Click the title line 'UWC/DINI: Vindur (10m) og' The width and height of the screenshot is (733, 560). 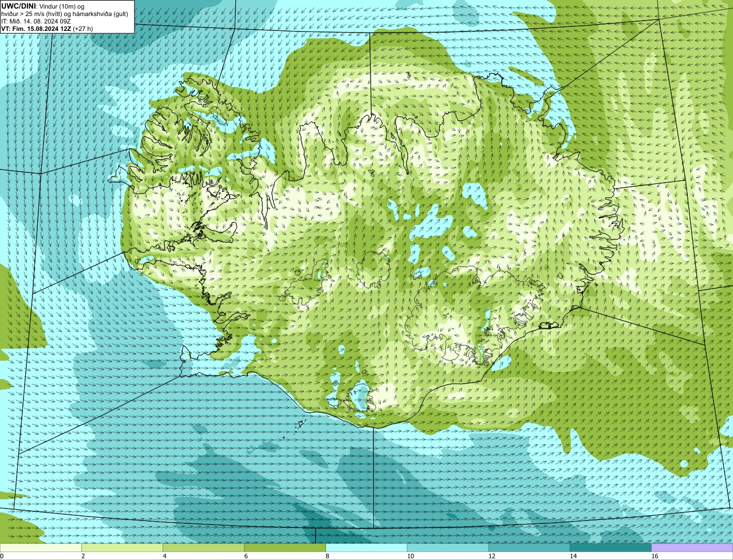pyautogui.click(x=43, y=6)
